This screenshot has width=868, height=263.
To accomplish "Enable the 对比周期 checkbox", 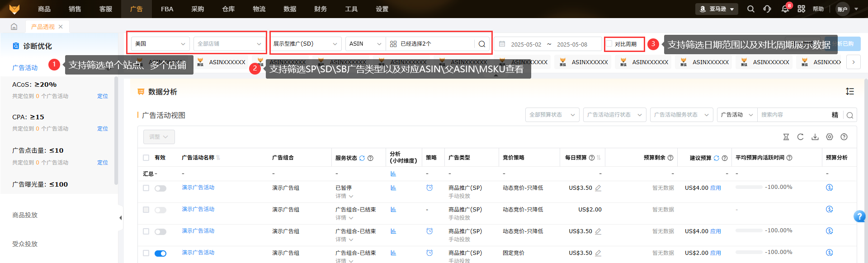I will pos(609,44).
